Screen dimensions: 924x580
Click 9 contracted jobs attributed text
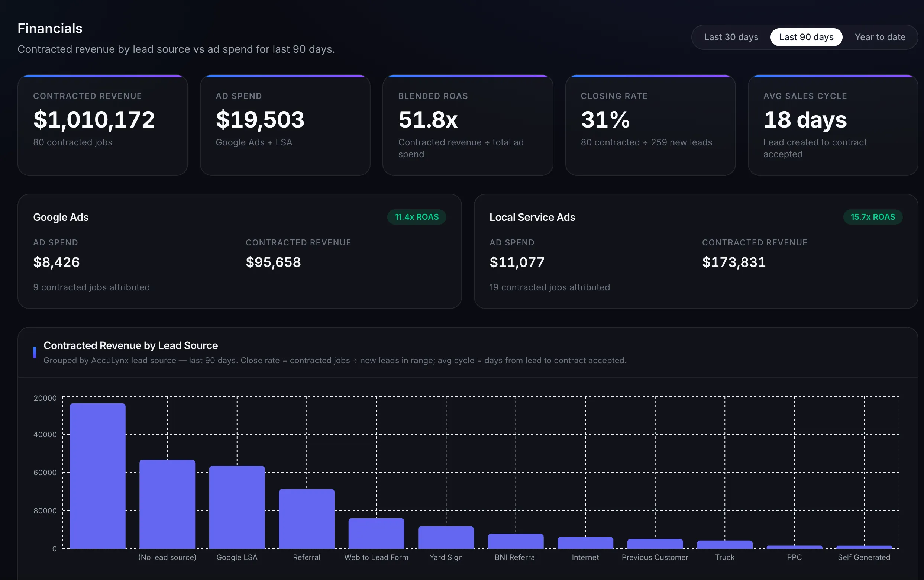(91, 287)
